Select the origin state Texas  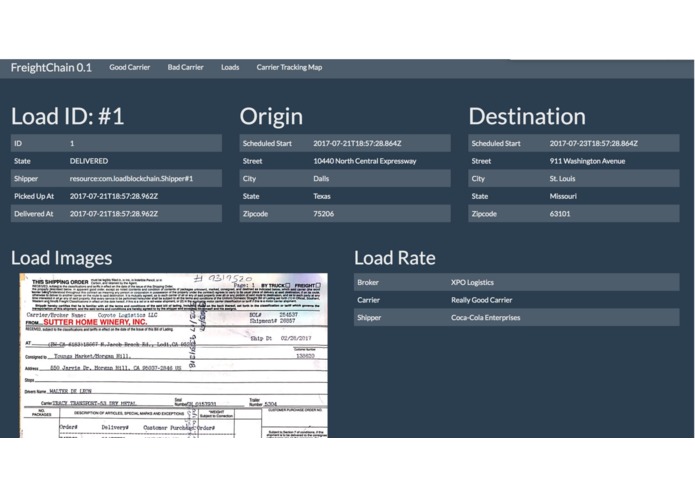[x=322, y=196]
